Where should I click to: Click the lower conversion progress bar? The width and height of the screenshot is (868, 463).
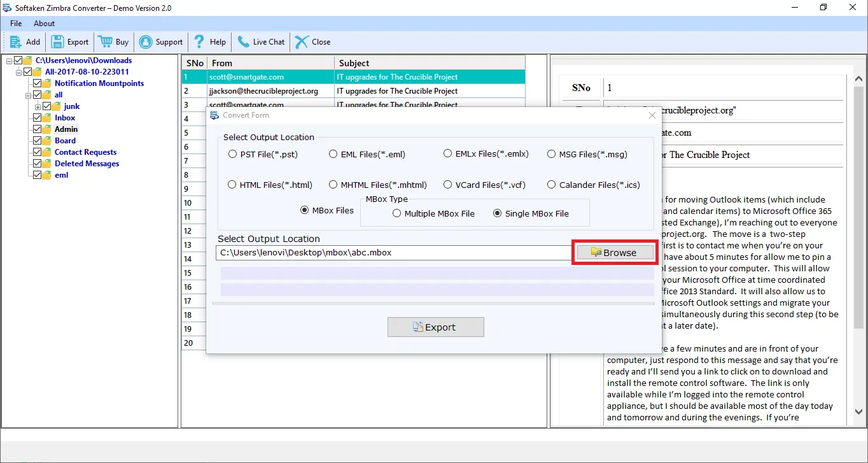point(437,290)
